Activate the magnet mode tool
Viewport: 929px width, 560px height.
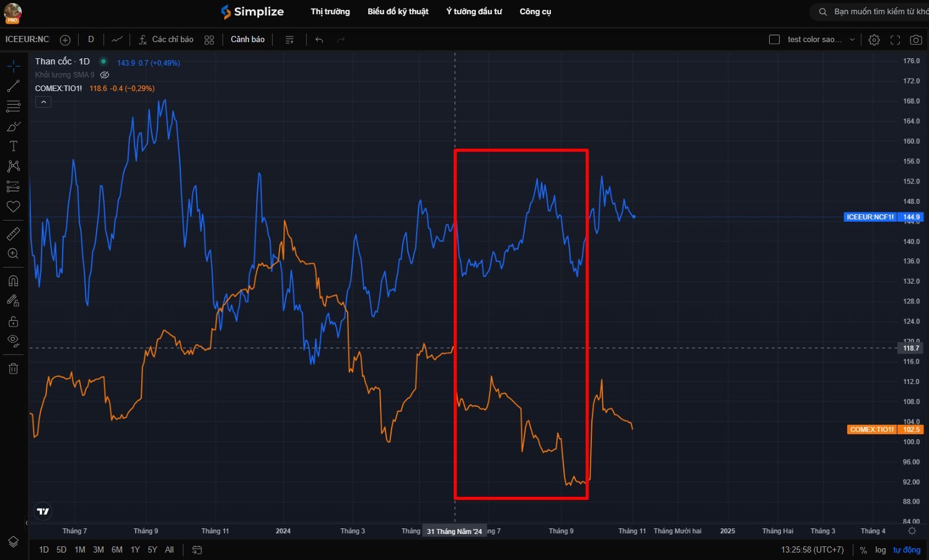pyautogui.click(x=13, y=281)
